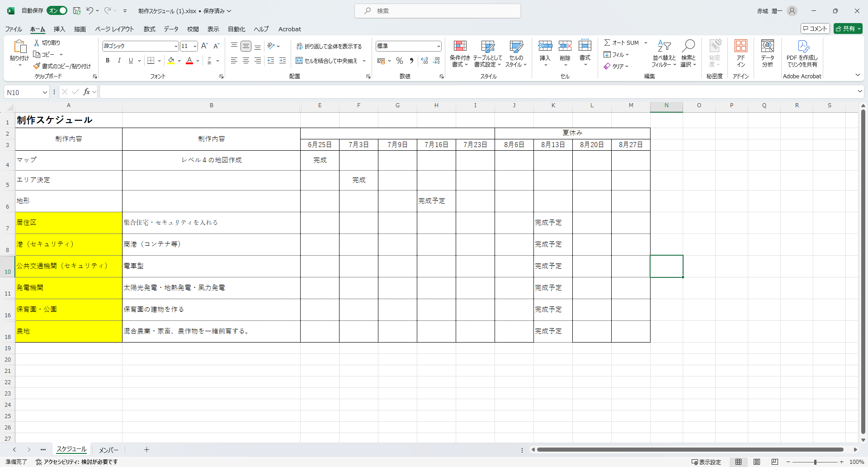Toggle center horizontal alignment
Viewport: 868px width, 467px height.
246,60
